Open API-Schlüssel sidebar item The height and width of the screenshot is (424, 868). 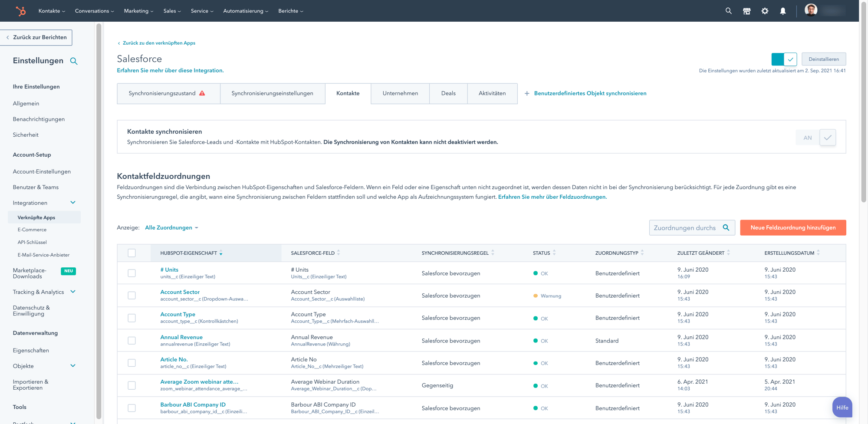(x=32, y=242)
